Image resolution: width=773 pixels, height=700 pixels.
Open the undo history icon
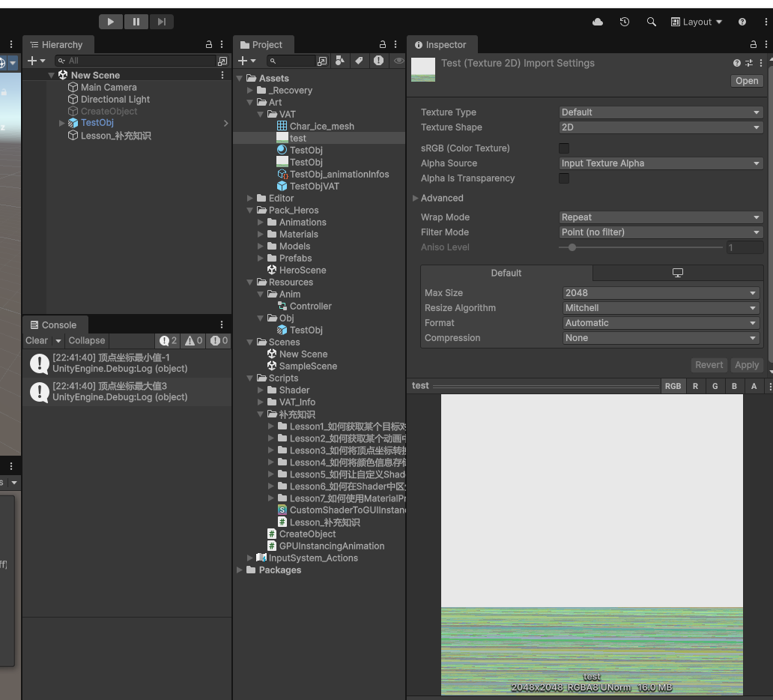(625, 22)
